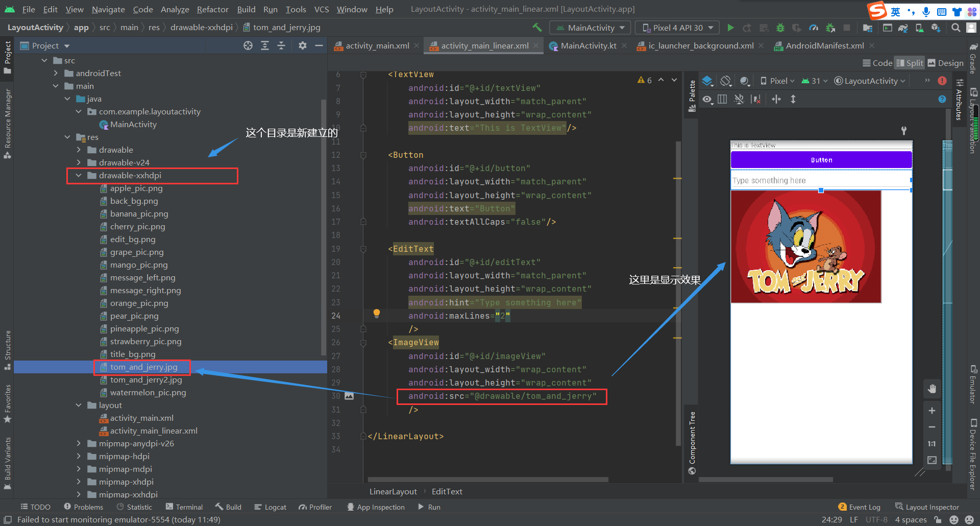Open Device Manager icon in toolbar
This screenshot has width=980, height=526.
coord(919,28)
